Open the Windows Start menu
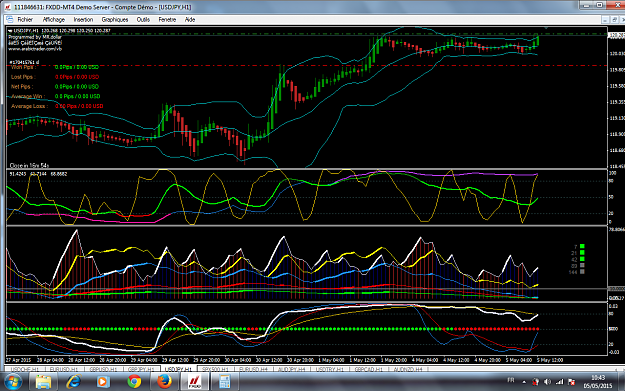This screenshot has height=391, width=625. click(13, 382)
